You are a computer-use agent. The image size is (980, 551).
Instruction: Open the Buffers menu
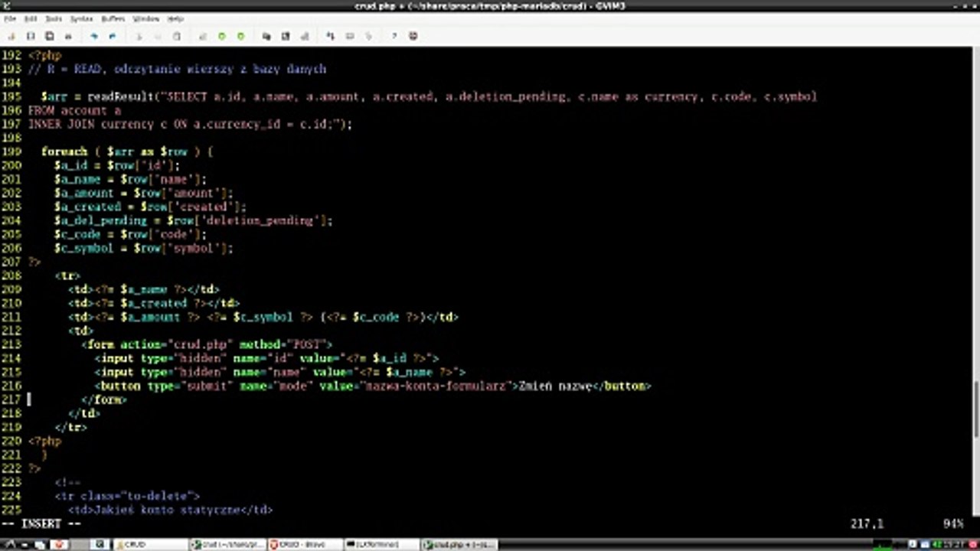(x=113, y=18)
